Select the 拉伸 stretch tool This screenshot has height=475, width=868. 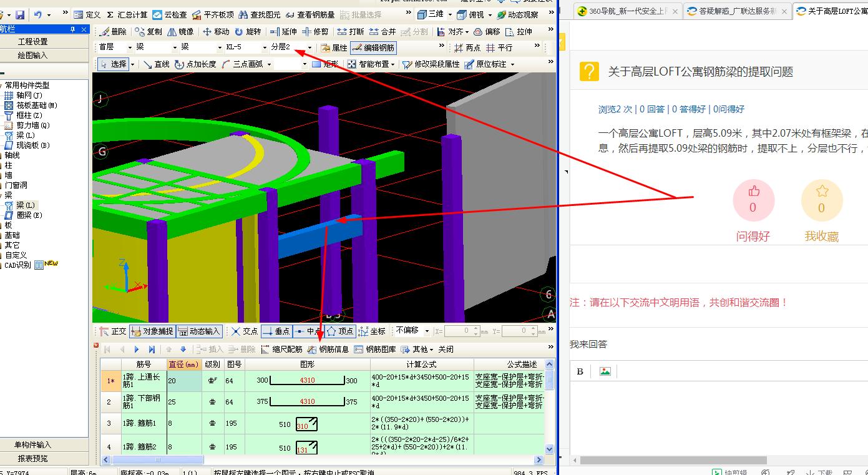click(519, 32)
